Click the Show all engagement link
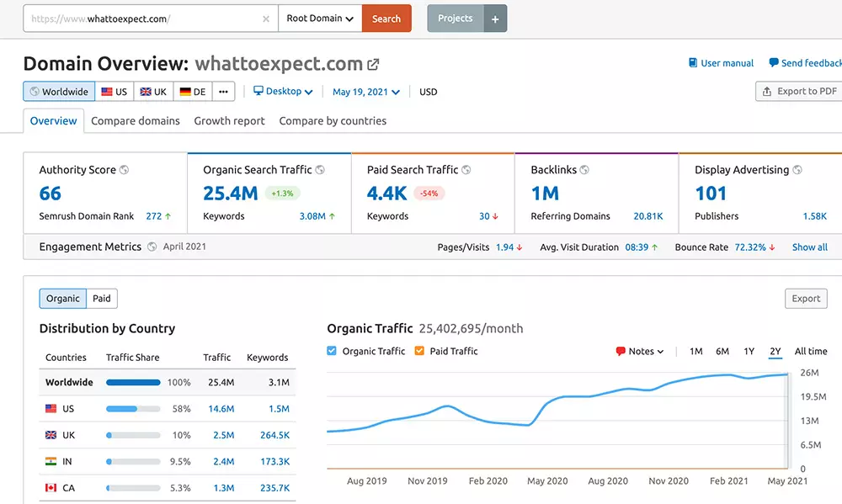The width and height of the screenshot is (842, 504). (810, 247)
